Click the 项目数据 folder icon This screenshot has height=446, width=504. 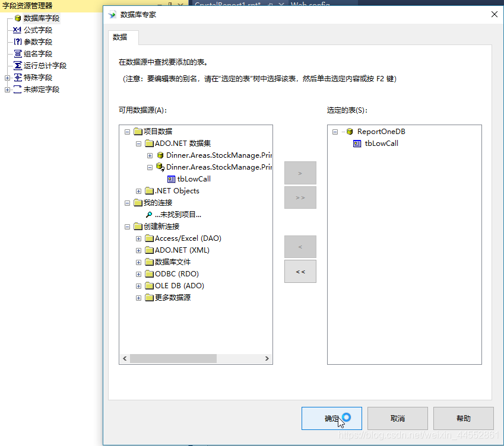click(x=138, y=131)
